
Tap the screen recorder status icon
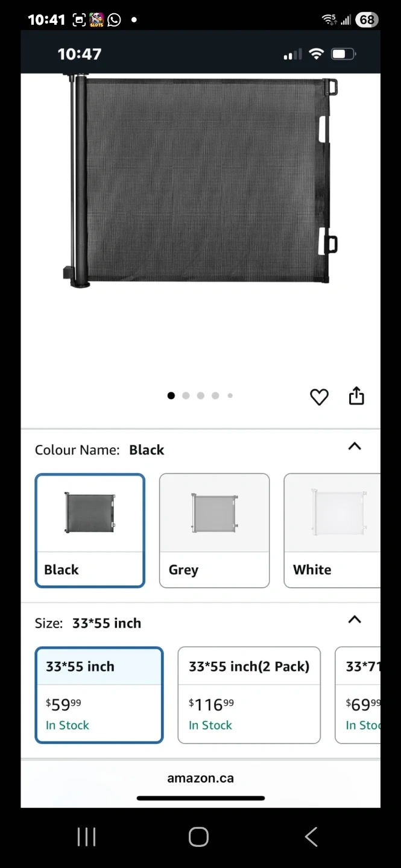[79, 20]
